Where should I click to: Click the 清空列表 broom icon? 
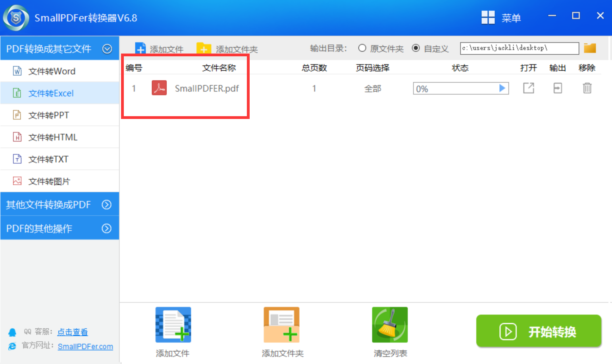point(390,325)
